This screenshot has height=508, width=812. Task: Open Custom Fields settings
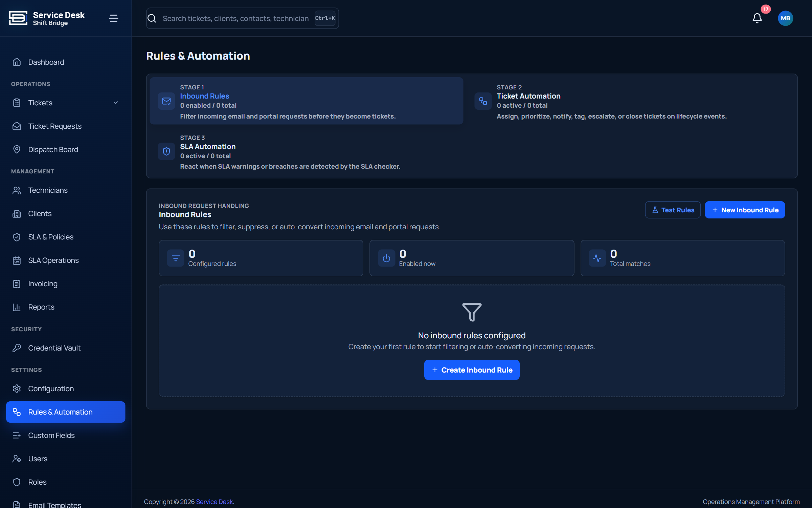[x=66, y=436]
